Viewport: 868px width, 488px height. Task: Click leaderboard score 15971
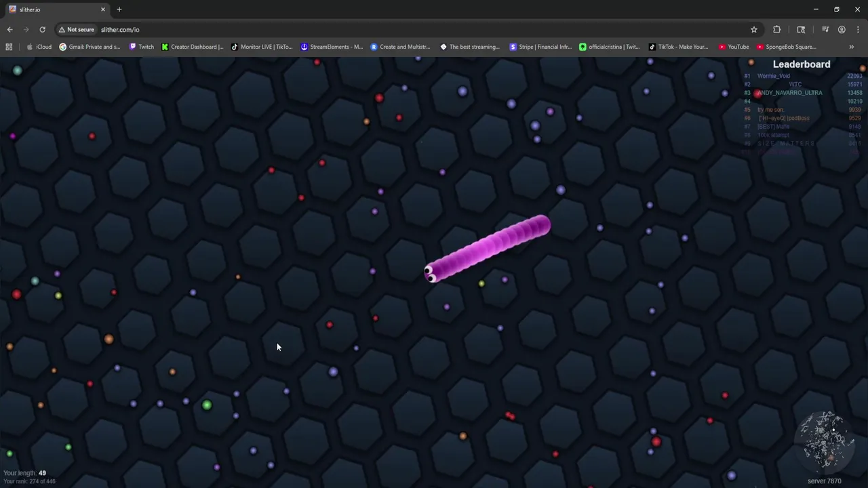(x=854, y=84)
